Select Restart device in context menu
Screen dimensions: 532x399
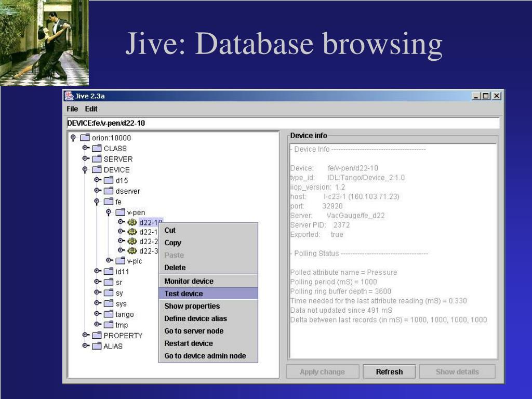point(208,343)
